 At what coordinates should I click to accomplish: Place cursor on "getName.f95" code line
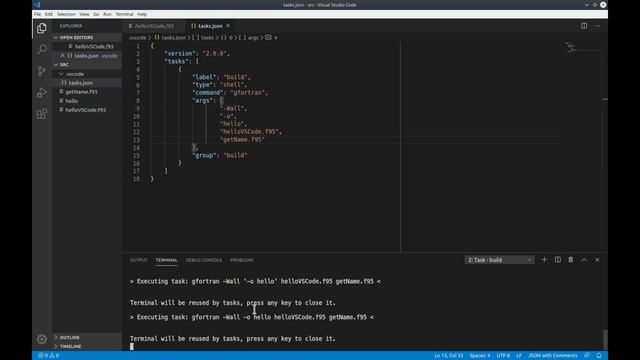[242, 140]
